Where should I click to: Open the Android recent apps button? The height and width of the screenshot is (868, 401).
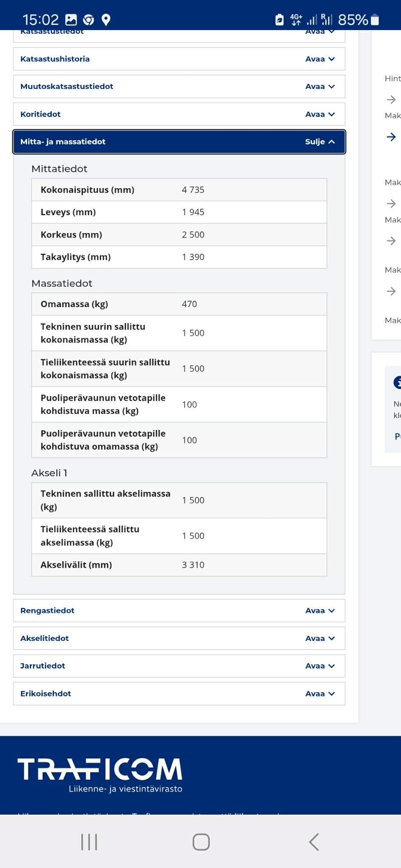[x=89, y=842]
